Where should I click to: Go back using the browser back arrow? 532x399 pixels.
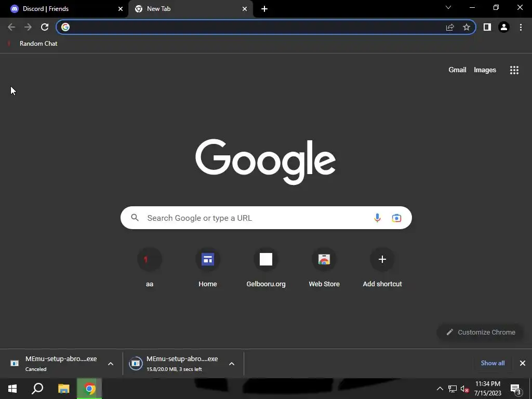pyautogui.click(x=11, y=27)
